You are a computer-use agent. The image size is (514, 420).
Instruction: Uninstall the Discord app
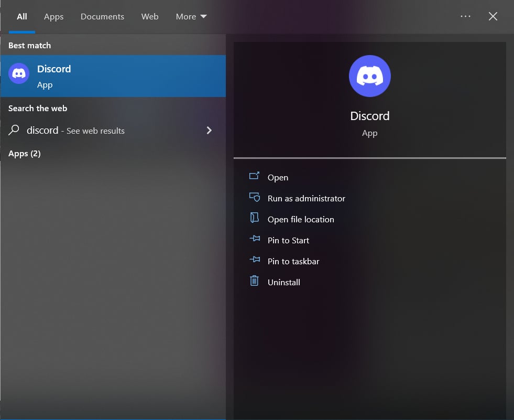pyautogui.click(x=283, y=282)
